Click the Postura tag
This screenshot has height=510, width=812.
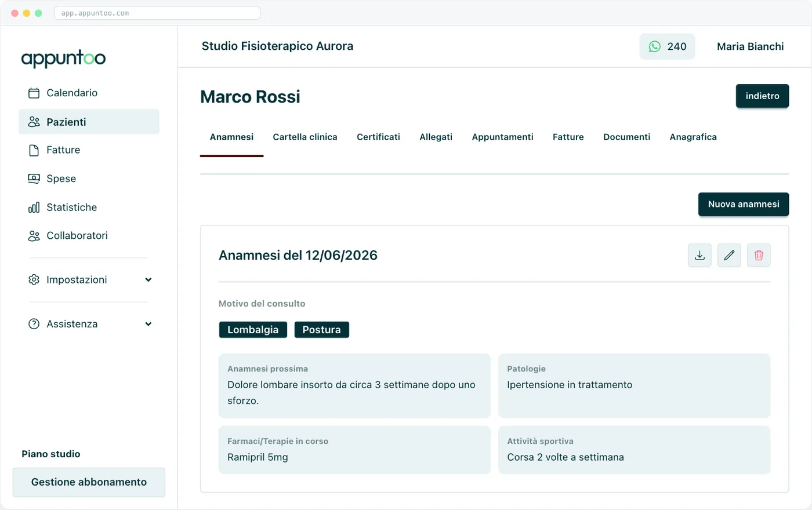click(x=321, y=330)
